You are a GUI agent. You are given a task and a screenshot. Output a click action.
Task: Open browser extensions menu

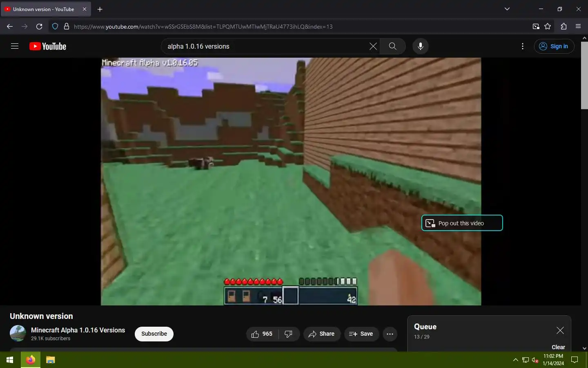(x=563, y=27)
